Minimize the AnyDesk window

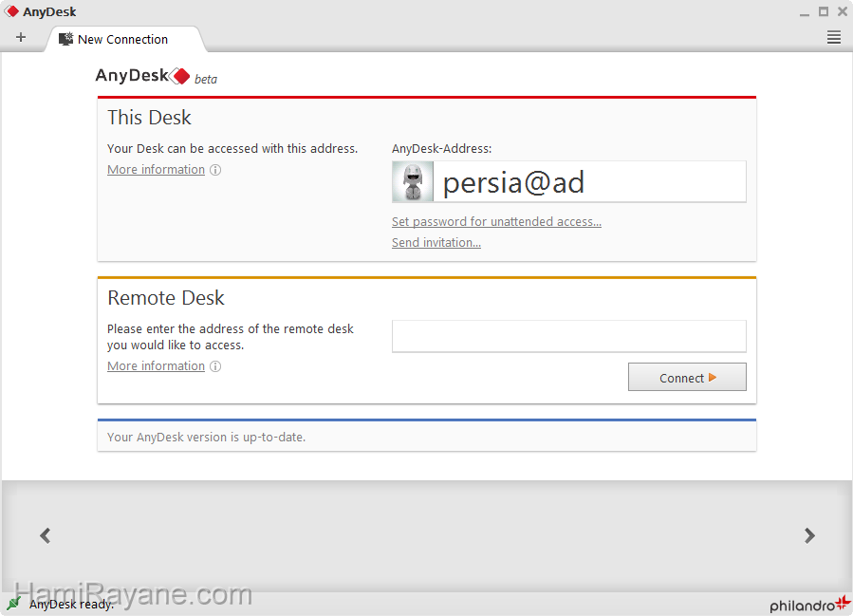click(805, 13)
